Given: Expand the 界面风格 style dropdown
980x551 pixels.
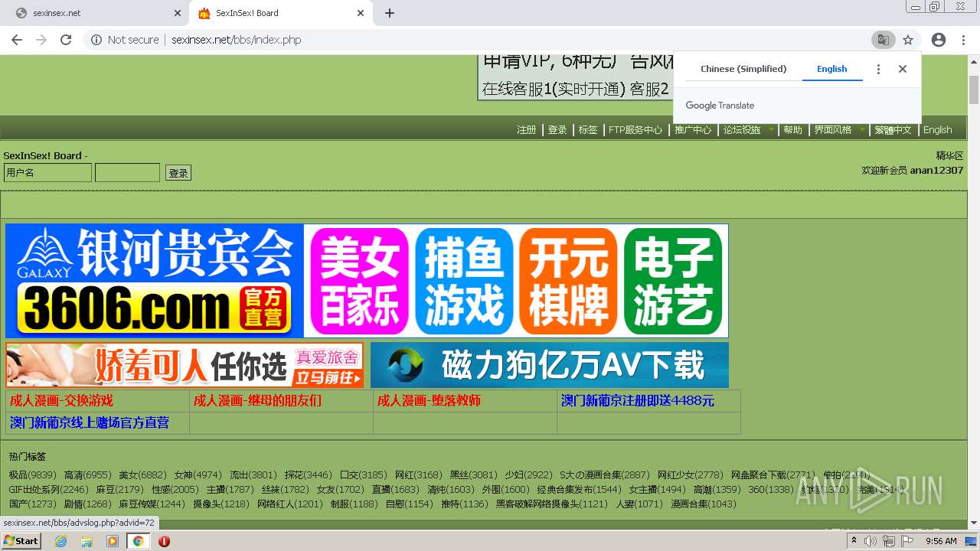Looking at the screenshot, I should coord(838,130).
